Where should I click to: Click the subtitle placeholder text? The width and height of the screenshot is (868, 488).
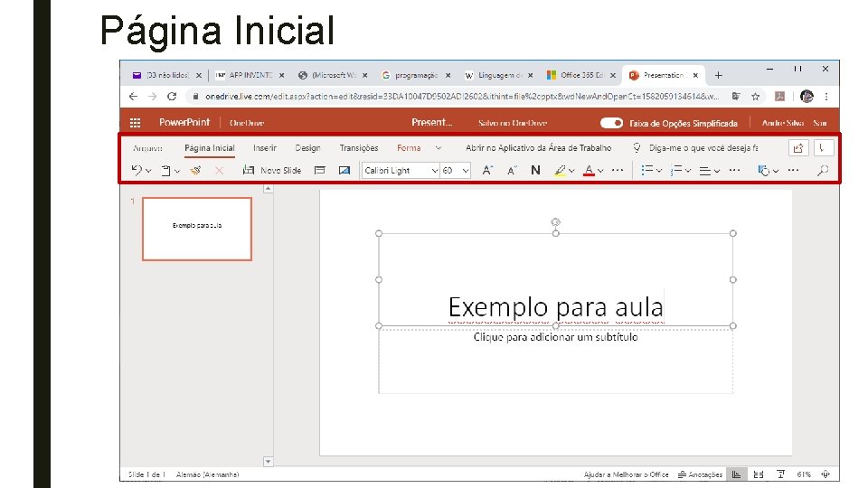[556, 337]
